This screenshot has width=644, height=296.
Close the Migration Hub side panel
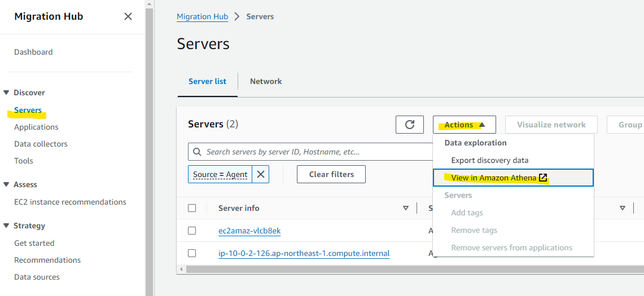pos(128,16)
